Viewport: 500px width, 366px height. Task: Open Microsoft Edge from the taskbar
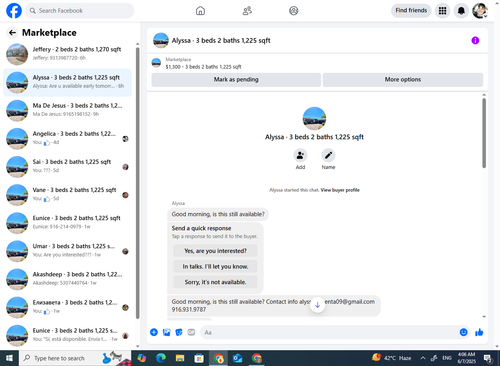click(161, 358)
